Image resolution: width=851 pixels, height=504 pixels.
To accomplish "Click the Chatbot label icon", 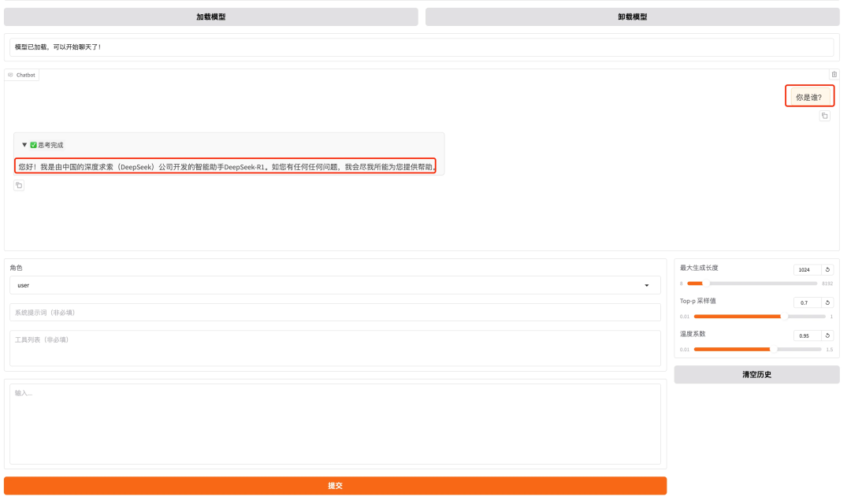I will [x=10, y=75].
